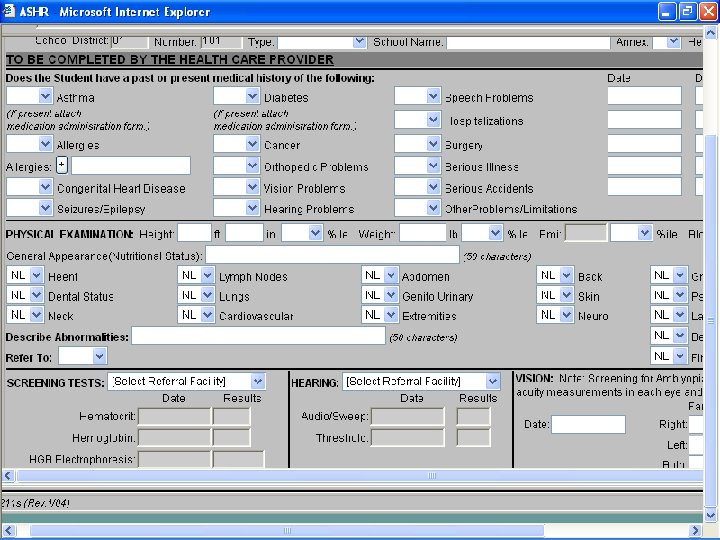This screenshot has height=540, width=720.
Task: Click the Describe Abnormalities text field
Action: click(258, 336)
